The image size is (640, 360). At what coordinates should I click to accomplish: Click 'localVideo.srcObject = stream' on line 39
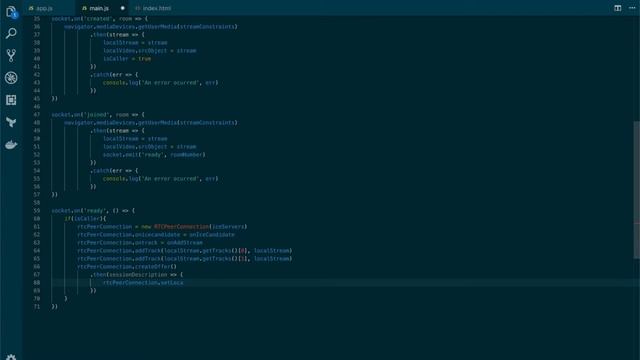click(x=149, y=51)
